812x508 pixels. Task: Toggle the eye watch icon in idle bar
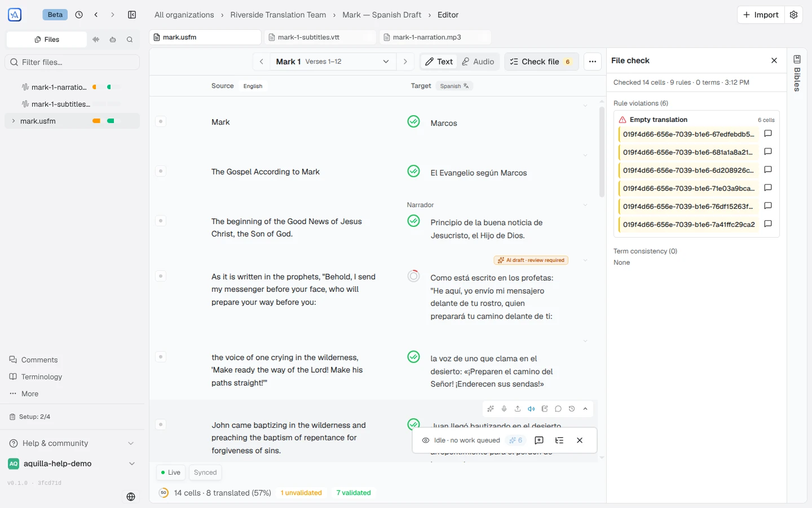tap(426, 440)
